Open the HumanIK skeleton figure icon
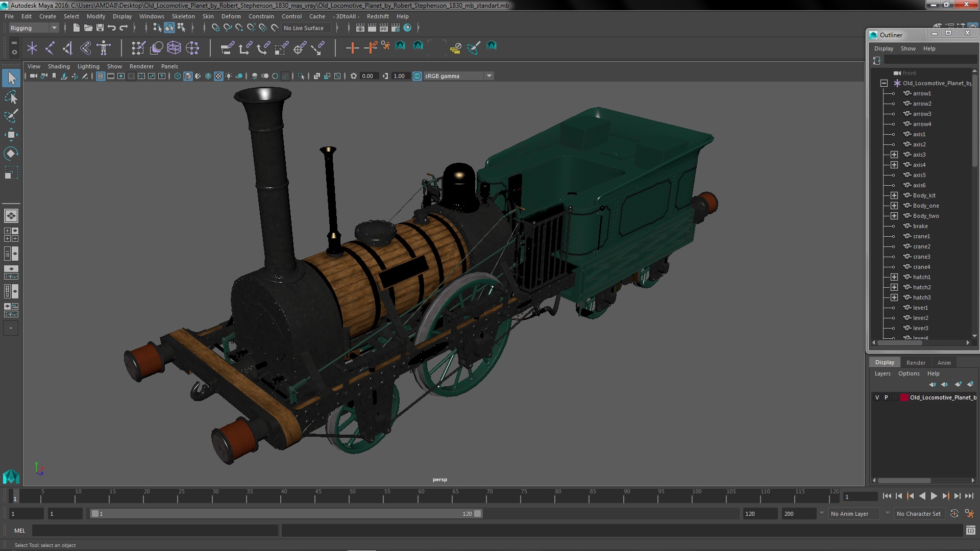The image size is (980, 551). tap(104, 48)
